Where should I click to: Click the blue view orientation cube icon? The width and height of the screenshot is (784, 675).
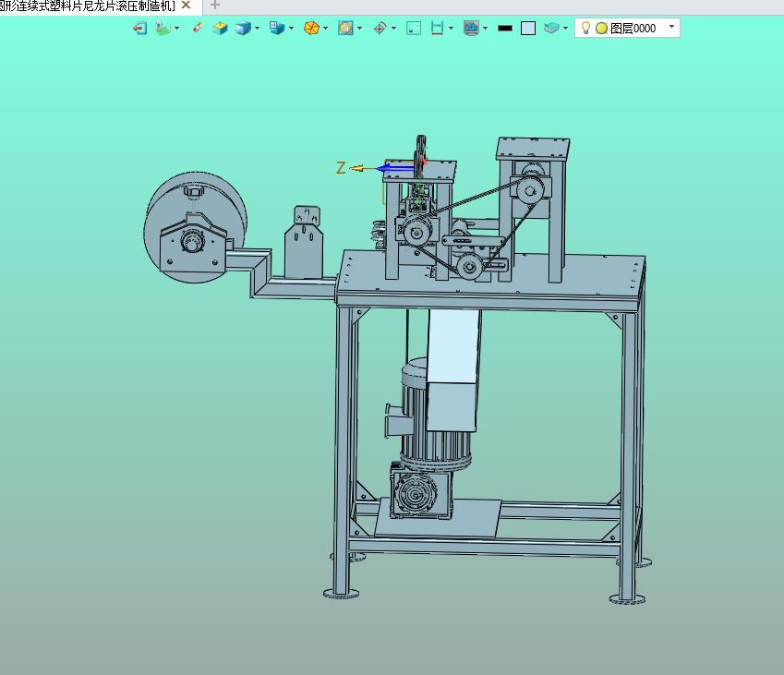click(277, 28)
